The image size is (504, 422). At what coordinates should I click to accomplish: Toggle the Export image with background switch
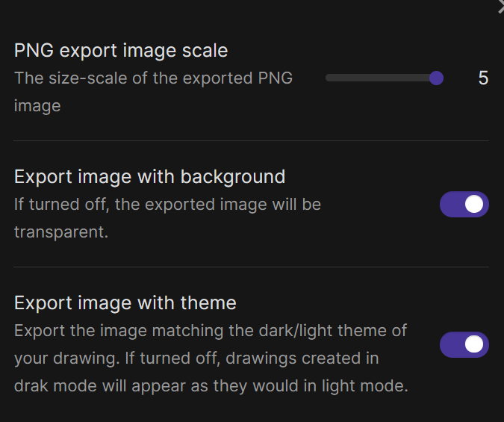464,204
